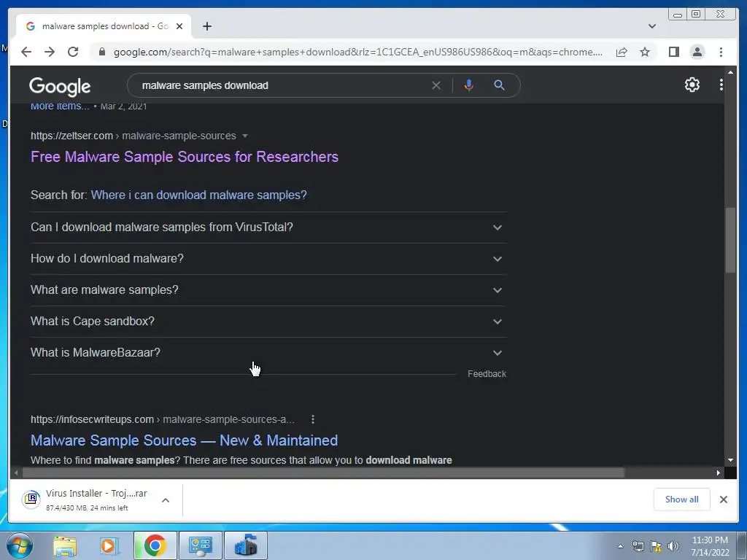Viewport: 747px width, 560px height.
Task: Open Chrome three-dot menu
Action: pyautogui.click(x=721, y=52)
